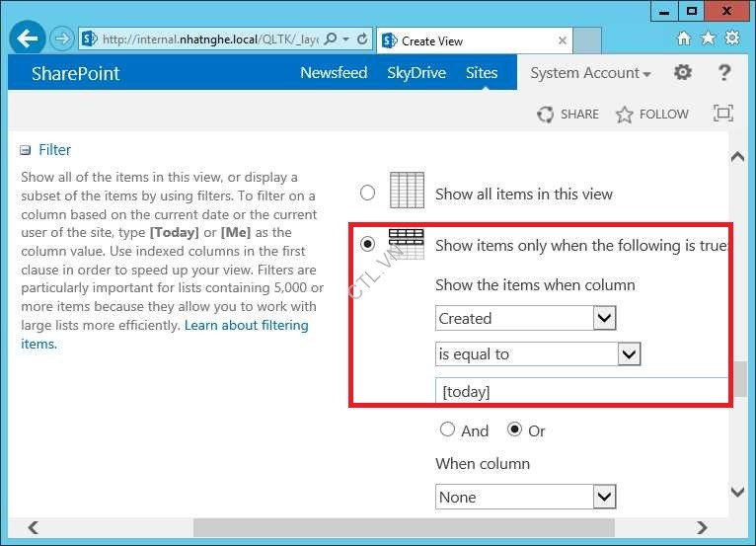Screen dimensions: 756x546
Task: Open the Created column dropdown
Action: [605, 318]
